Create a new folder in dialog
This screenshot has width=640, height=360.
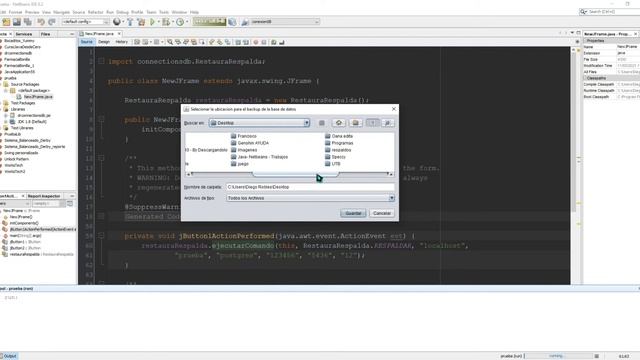click(x=356, y=123)
